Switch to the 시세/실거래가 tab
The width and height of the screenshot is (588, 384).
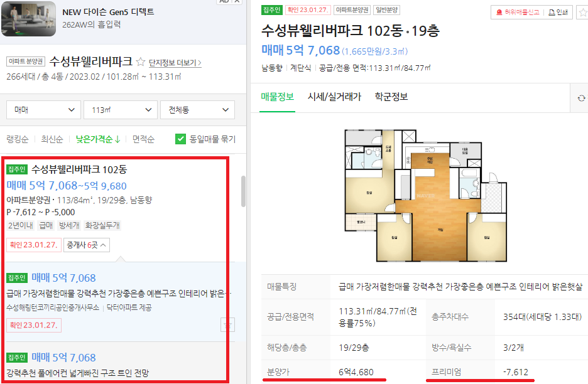(x=334, y=97)
